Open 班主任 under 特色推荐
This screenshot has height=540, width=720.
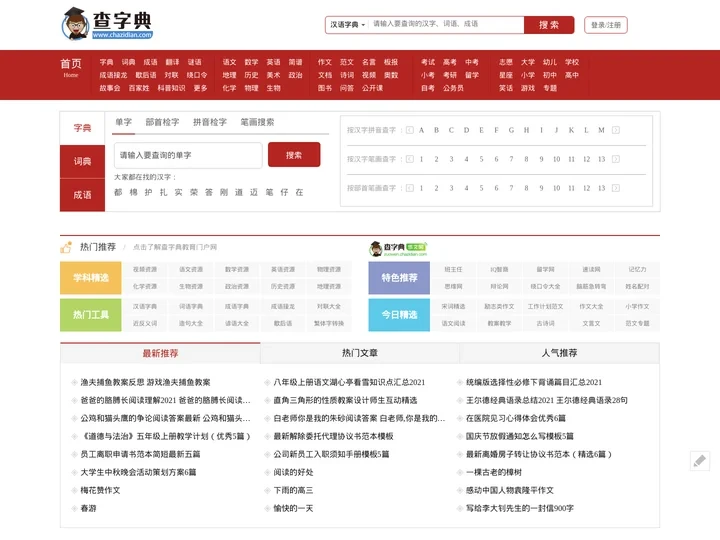(x=453, y=270)
